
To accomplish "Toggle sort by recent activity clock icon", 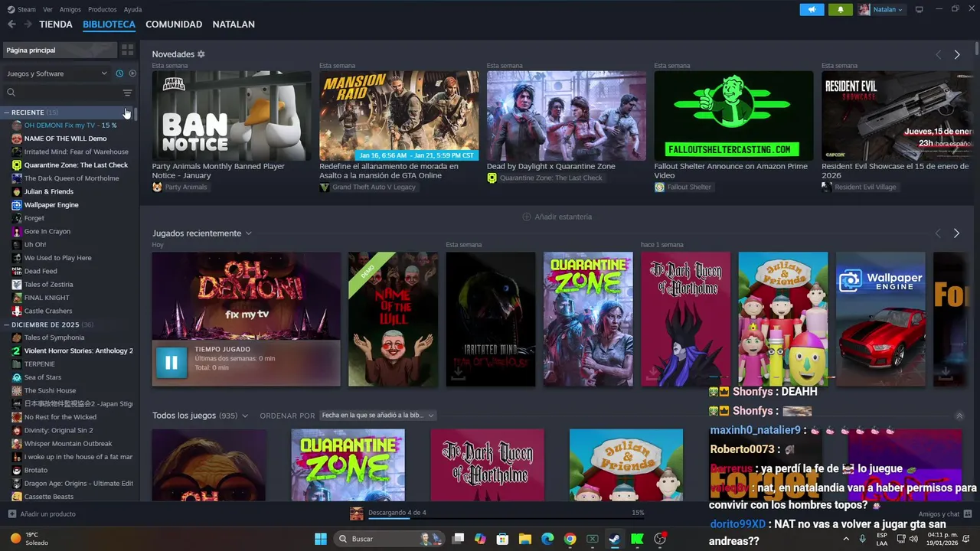I will (119, 73).
